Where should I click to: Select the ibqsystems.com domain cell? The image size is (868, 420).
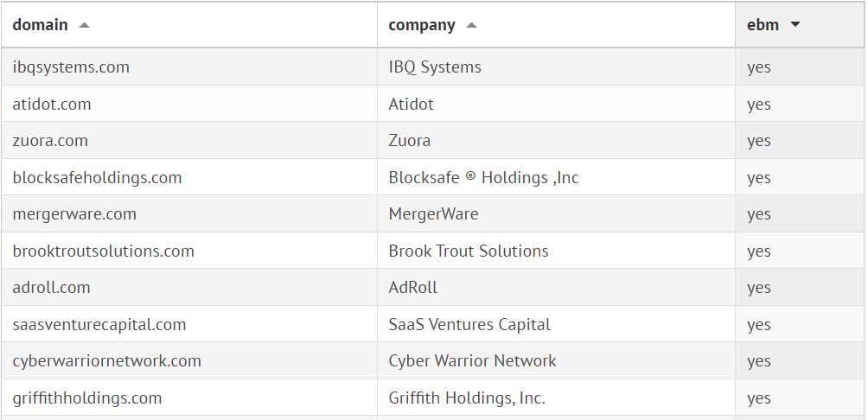[x=71, y=67]
